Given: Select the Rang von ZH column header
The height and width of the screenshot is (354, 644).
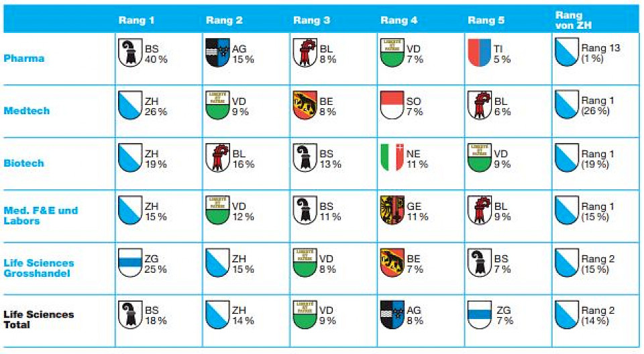Looking at the screenshot, I should (572, 20).
